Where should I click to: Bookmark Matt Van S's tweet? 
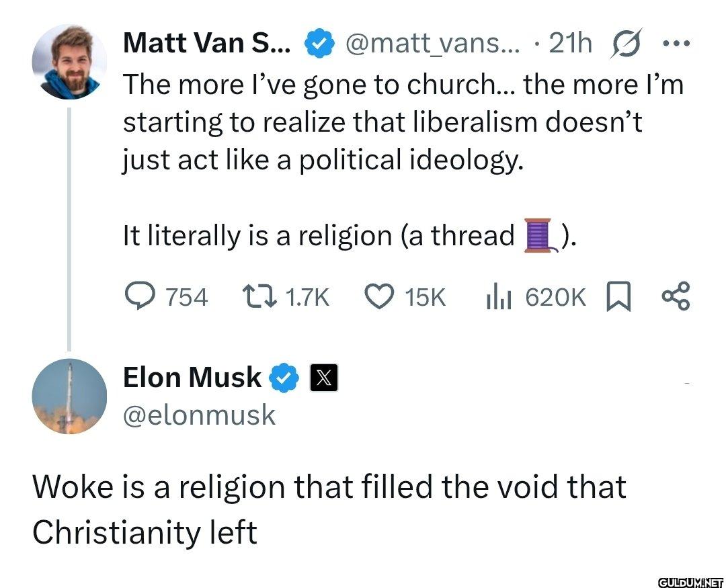tap(616, 296)
